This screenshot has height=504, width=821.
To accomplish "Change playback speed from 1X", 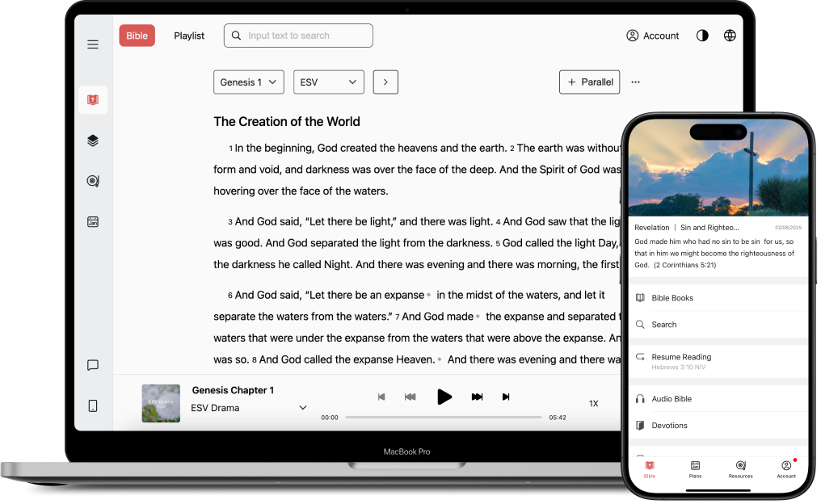I will (x=593, y=403).
